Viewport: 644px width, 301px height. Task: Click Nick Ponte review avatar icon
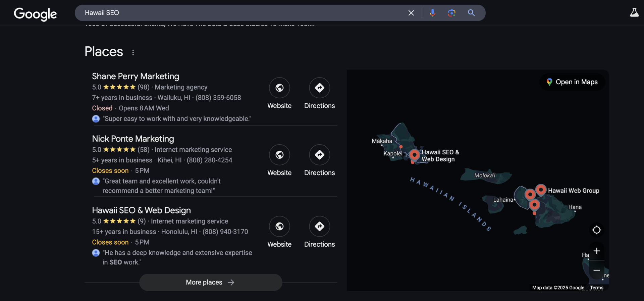[96, 181]
